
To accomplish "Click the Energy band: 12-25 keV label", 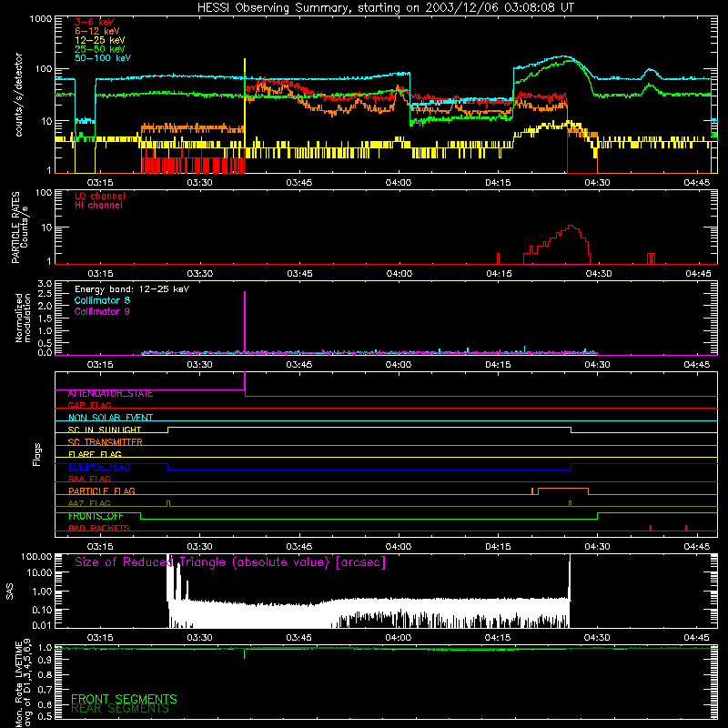I will coord(132,289).
